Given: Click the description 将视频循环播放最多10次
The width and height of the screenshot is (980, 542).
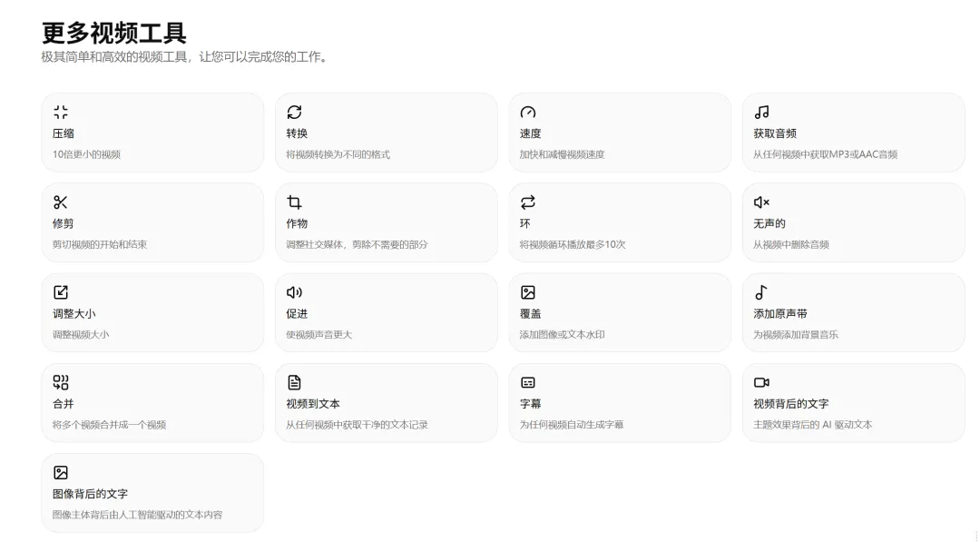Looking at the screenshot, I should 573,244.
